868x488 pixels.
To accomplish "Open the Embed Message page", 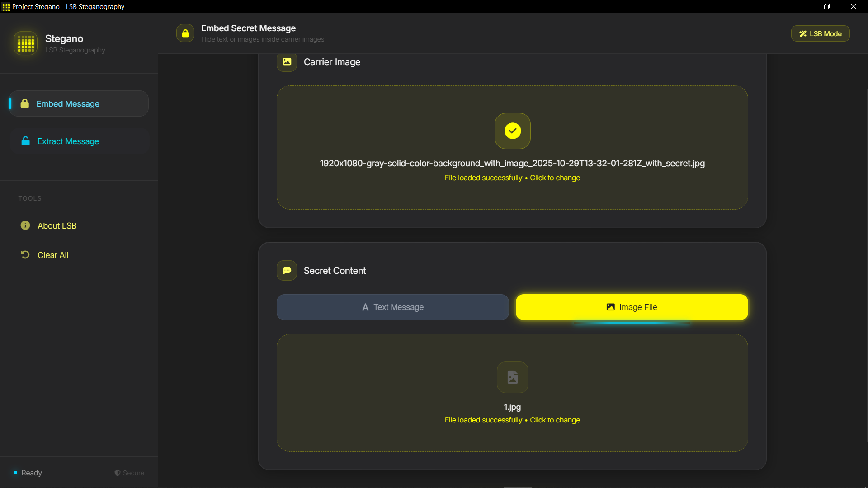I will (68, 104).
